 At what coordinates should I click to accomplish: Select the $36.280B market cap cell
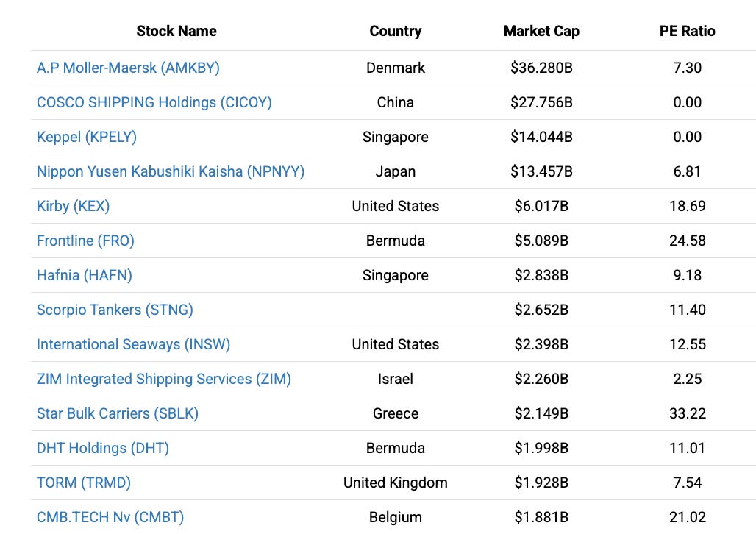(x=541, y=68)
